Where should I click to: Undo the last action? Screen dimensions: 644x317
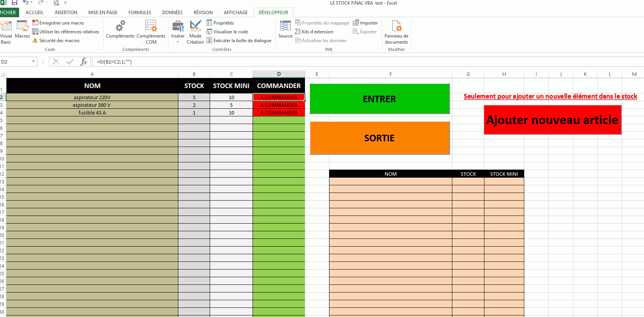pos(25,3)
